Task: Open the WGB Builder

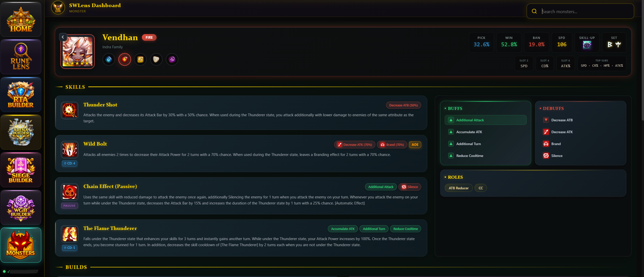Action: coord(21,207)
